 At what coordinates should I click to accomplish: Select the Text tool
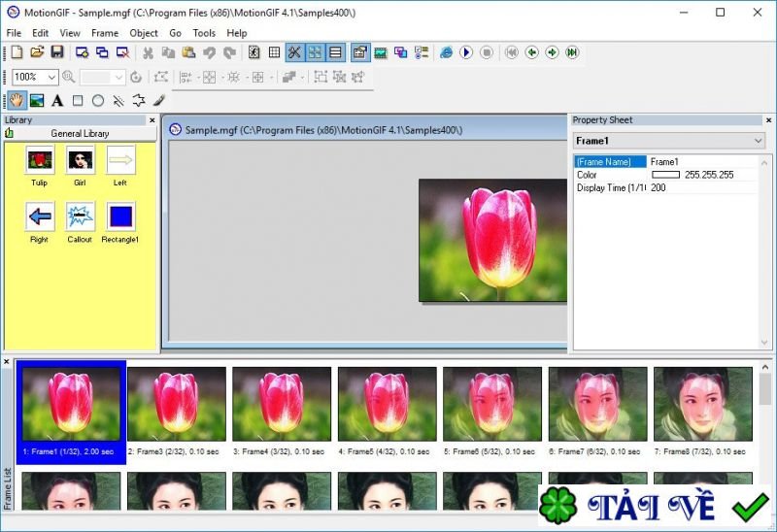[x=57, y=100]
